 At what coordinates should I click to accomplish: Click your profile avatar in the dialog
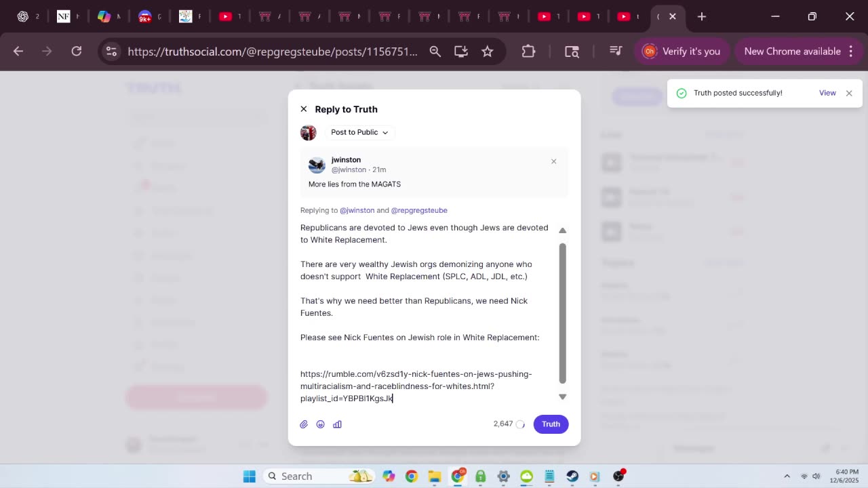coord(309,132)
